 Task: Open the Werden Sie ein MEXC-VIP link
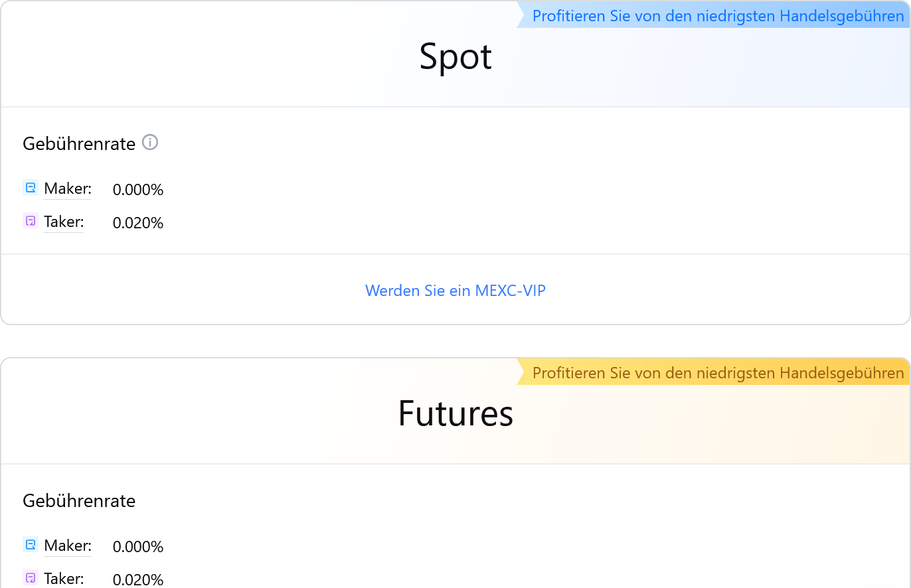click(x=455, y=290)
